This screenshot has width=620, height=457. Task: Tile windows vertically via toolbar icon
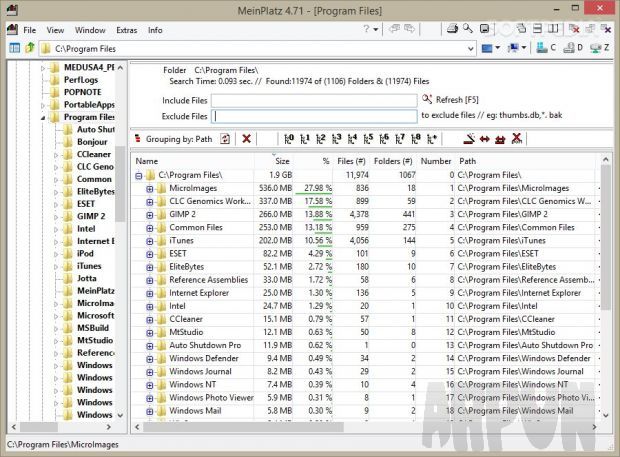pos(553,28)
